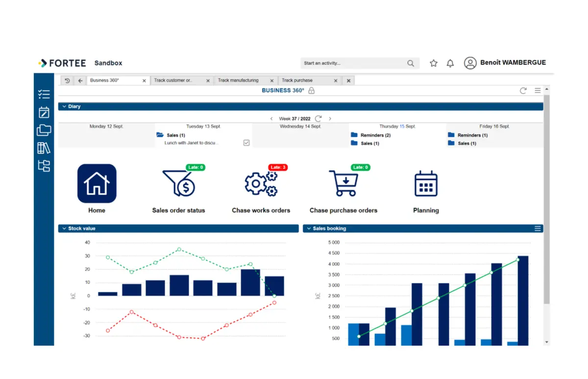Open Chase works orders gears icon
588x379 pixels.
[261, 184]
